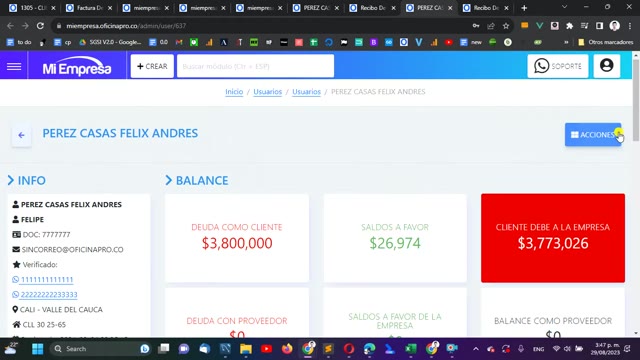Click the Buscar módulo search field
The height and width of the screenshot is (360, 640).
point(256,66)
